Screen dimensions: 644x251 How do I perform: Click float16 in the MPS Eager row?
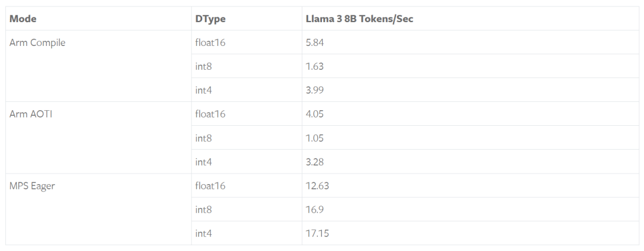pos(210,185)
